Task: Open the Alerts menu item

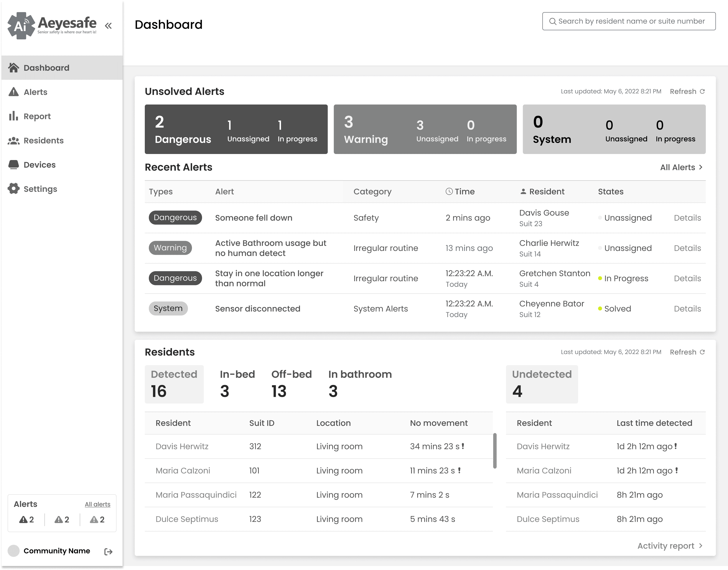Action: (x=62, y=92)
